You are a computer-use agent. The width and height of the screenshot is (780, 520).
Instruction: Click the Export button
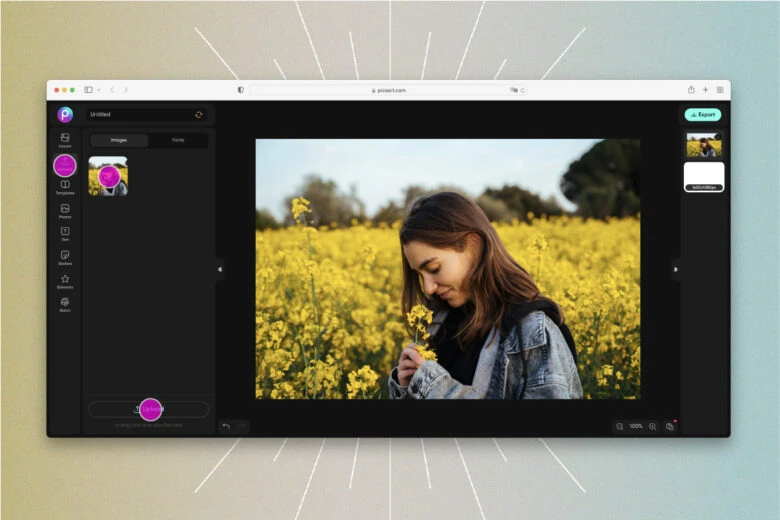click(702, 115)
